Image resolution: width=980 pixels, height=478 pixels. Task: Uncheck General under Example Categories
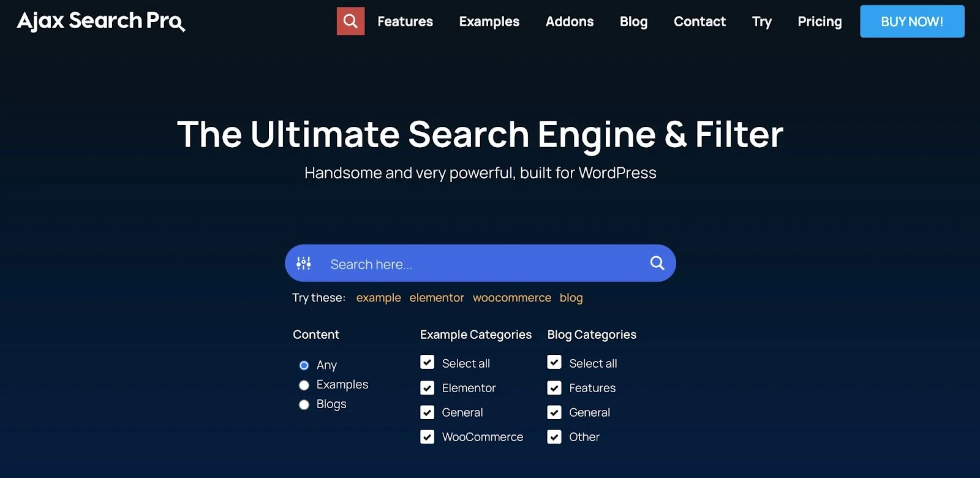[428, 412]
